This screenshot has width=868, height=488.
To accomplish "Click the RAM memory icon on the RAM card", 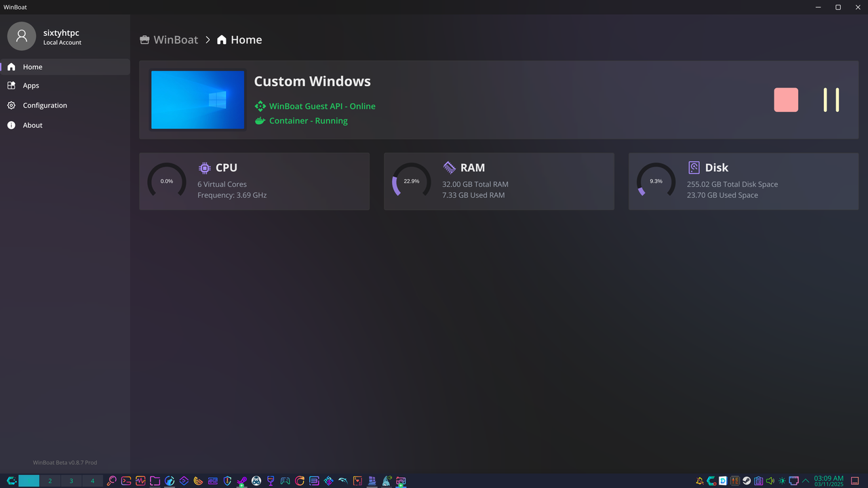I will pos(448,167).
